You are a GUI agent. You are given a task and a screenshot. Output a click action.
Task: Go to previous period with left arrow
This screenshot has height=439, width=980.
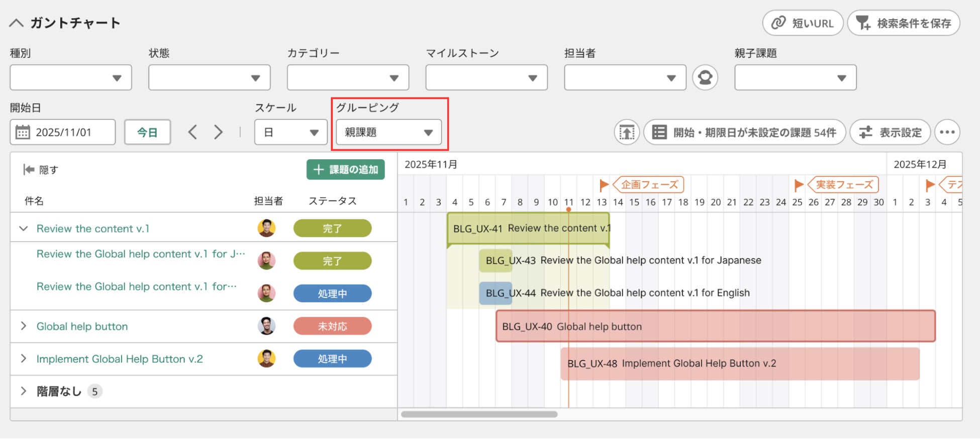point(192,132)
